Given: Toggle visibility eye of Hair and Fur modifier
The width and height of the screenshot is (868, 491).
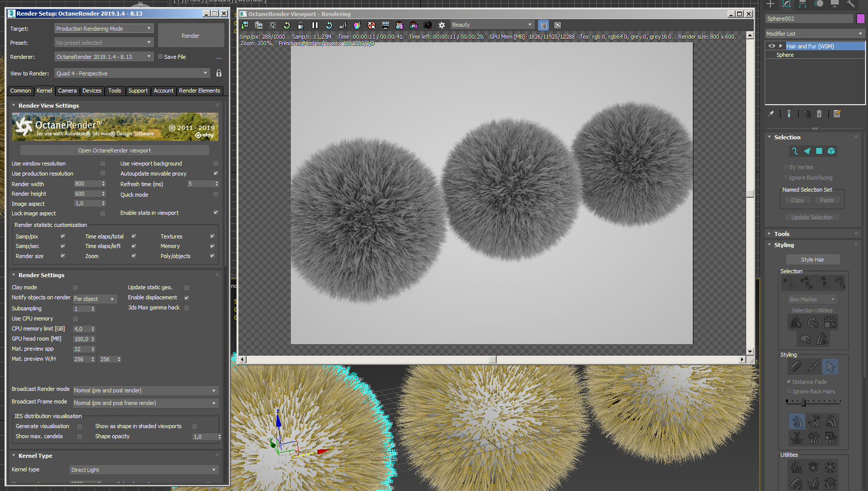Looking at the screenshot, I should point(771,46).
